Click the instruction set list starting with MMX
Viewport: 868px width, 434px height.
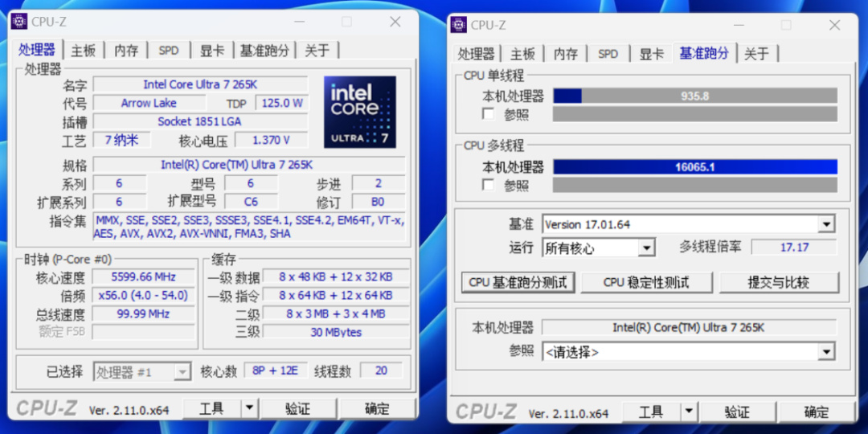pos(249,227)
